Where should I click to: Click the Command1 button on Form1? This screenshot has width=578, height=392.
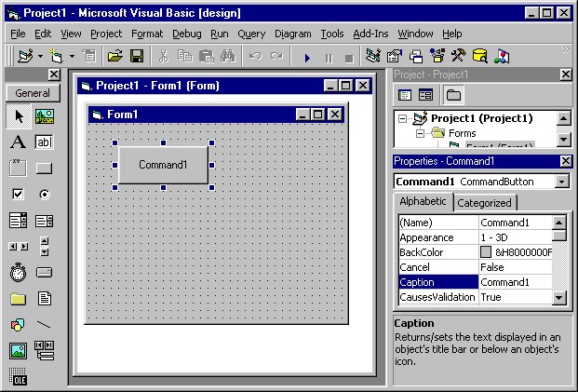(163, 165)
